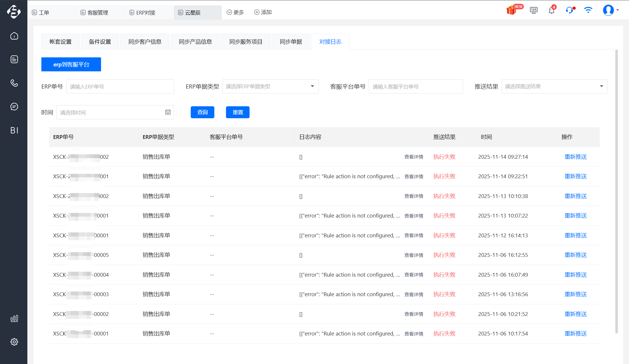Click the ERP单号 input field
629x364 pixels.
click(120, 86)
